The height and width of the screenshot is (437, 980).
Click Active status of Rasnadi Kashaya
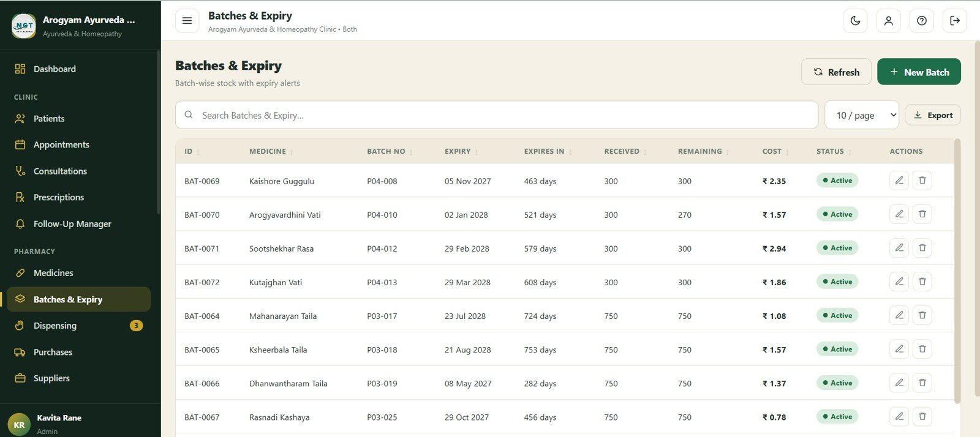[x=837, y=416]
